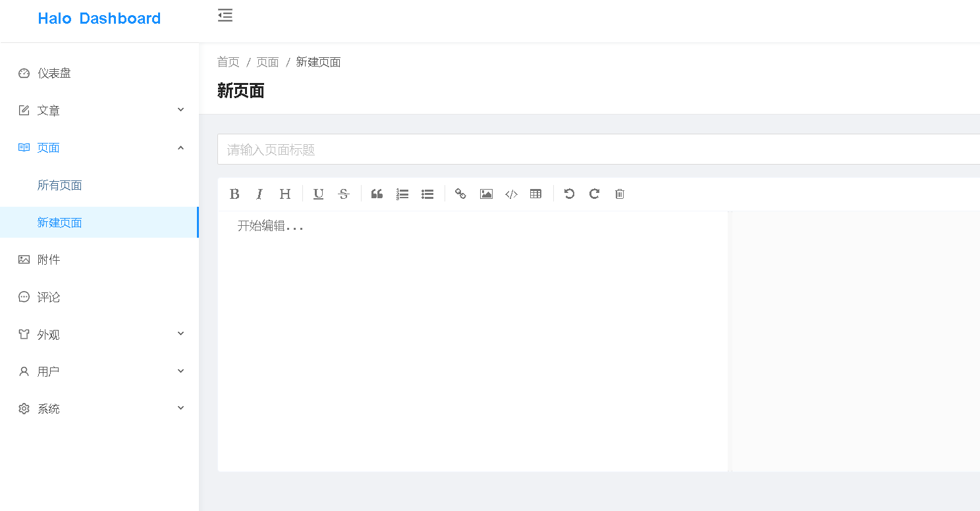Screen dimensions: 980x511
Task: Go to 首页 via breadcrumb
Action: click(x=229, y=62)
